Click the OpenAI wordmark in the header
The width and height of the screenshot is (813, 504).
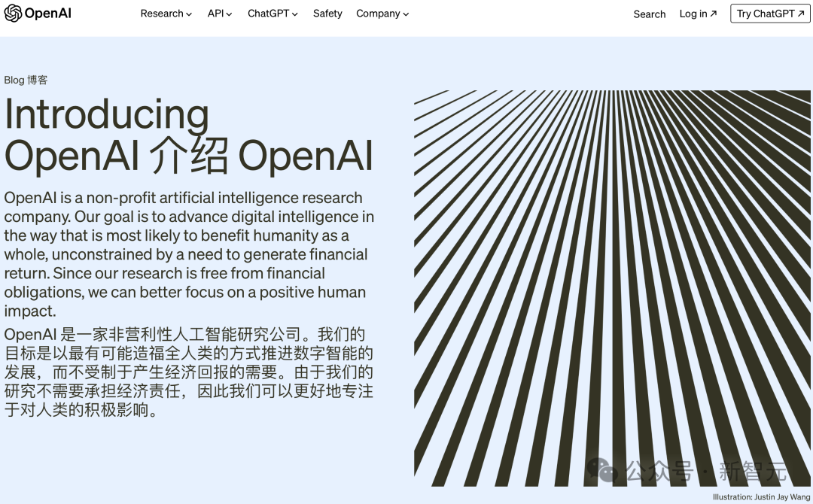(x=47, y=14)
